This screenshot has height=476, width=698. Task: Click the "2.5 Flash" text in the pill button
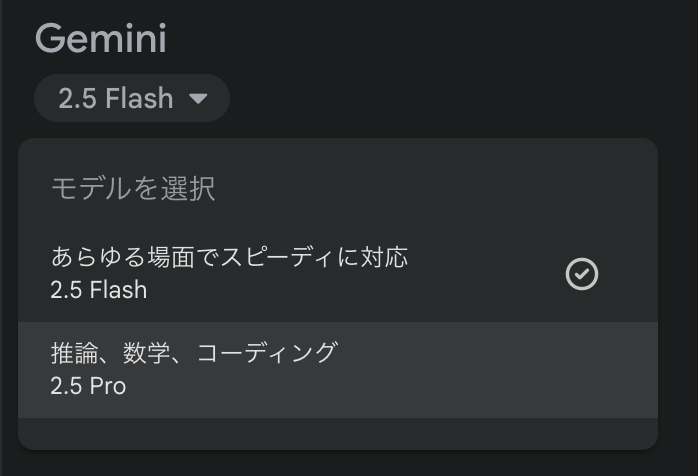[115, 99]
